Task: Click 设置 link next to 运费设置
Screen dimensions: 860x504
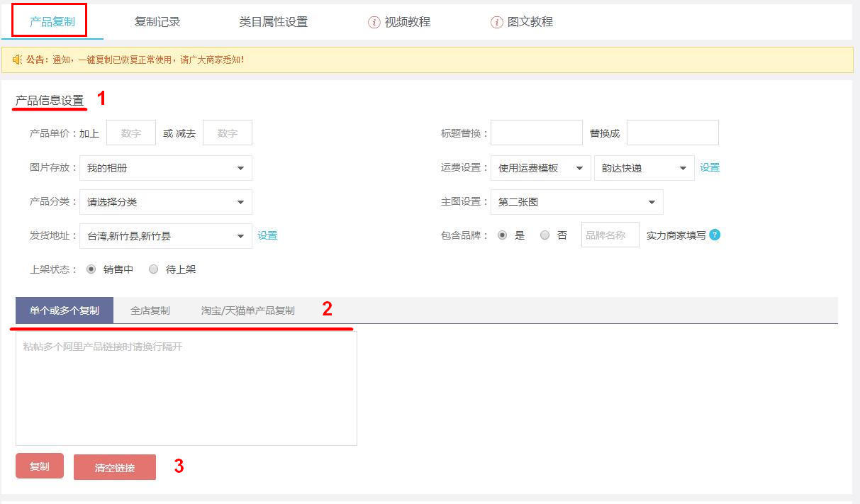Action: pos(710,167)
